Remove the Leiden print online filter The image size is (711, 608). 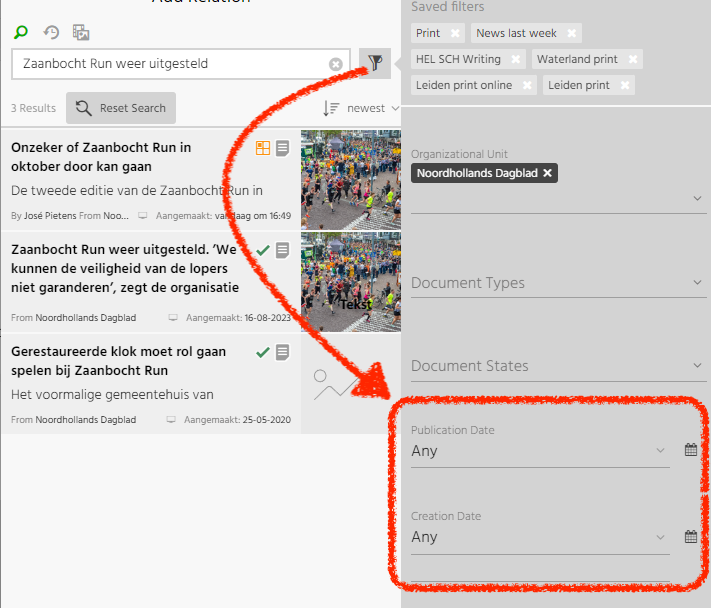526,86
